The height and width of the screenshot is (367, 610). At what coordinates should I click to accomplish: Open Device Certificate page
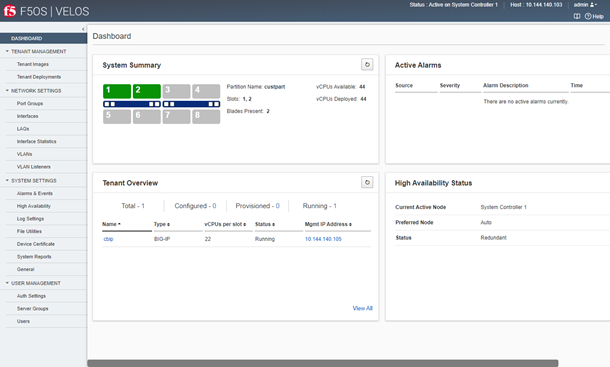35,244
